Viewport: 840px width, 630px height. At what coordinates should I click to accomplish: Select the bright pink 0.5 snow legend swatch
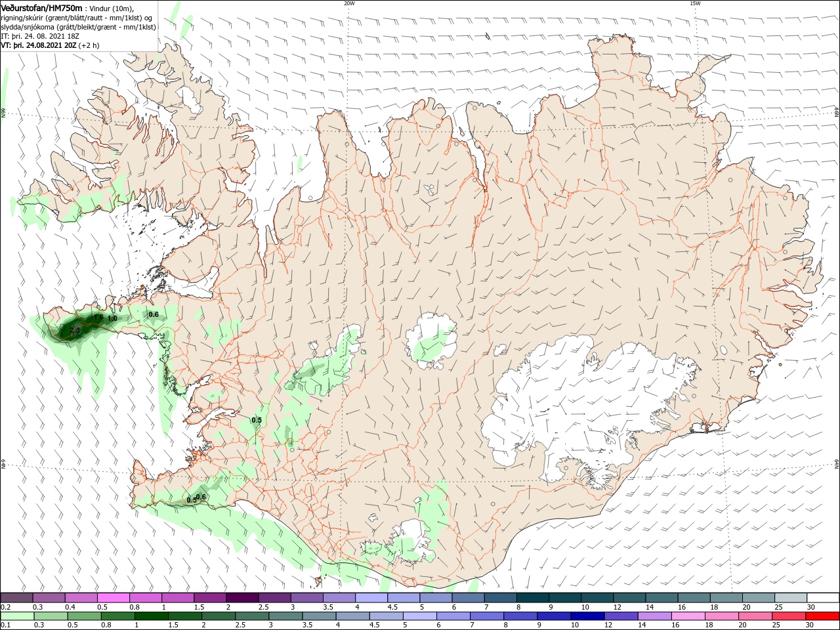pyautogui.click(x=113, y=598)
